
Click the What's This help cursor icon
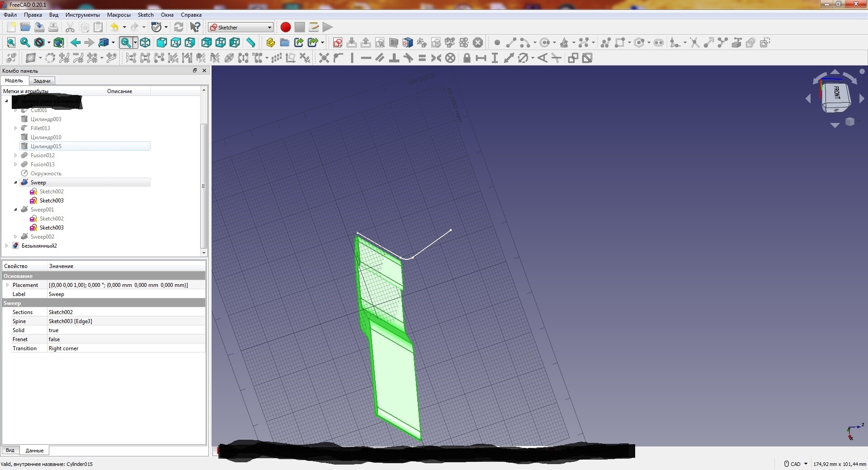pyautogui.click(x=195, y=27)
